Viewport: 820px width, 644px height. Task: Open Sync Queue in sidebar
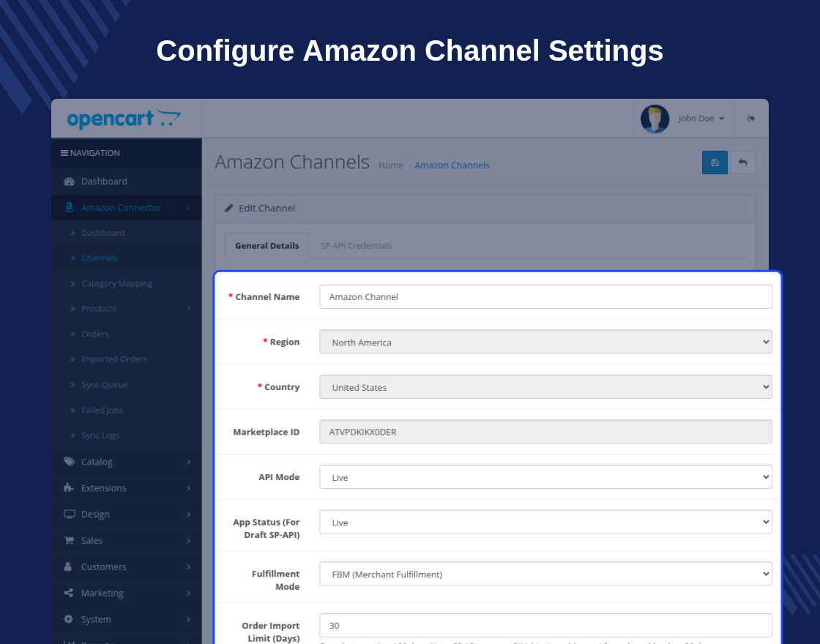105,385
